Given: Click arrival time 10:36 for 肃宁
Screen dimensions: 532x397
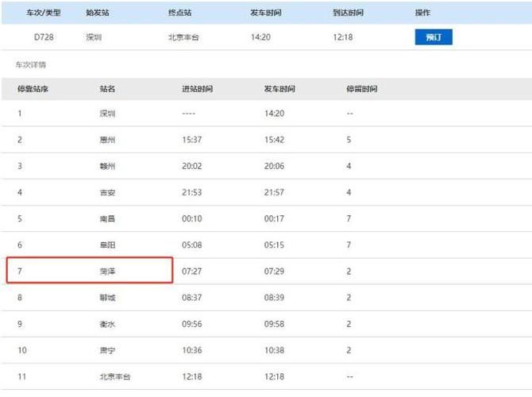Looking at the screenshot, I should 191,350.
